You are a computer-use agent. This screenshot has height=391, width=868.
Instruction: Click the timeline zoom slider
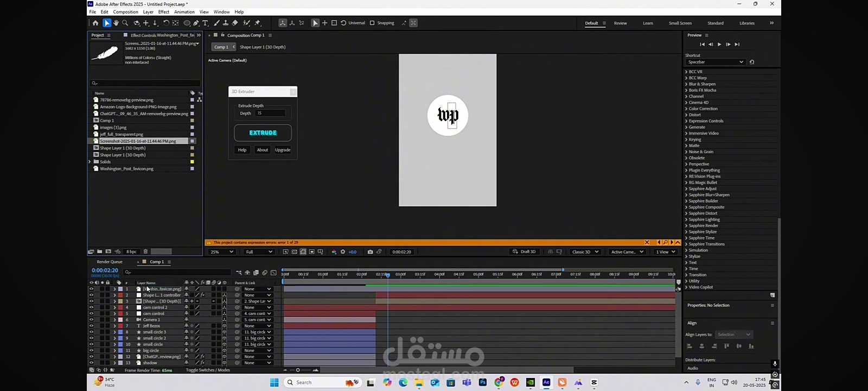click(298, 370)
